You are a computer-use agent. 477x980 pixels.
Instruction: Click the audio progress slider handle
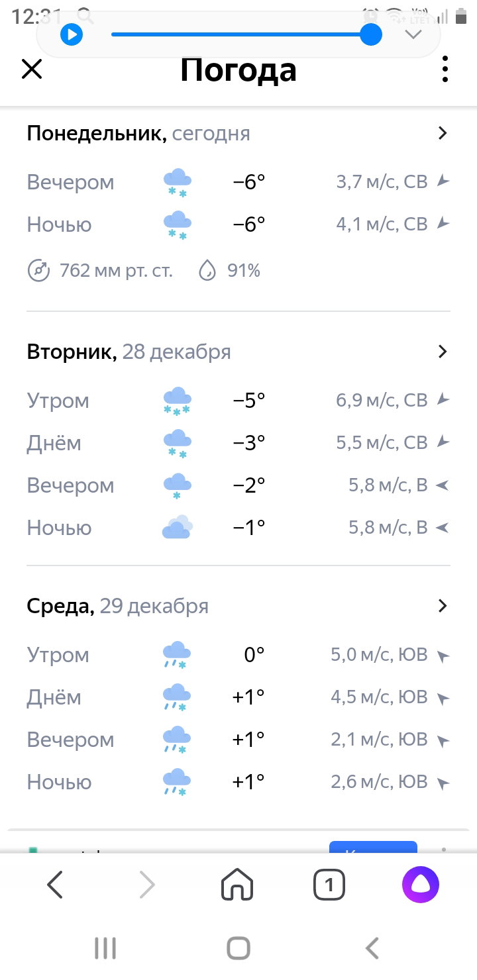tap(371, 34)
